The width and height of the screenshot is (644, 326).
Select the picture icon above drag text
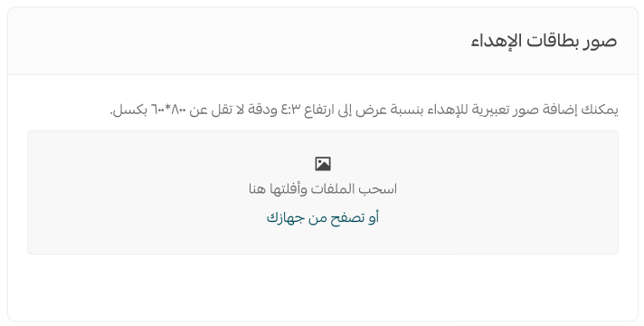coord(323,164)
